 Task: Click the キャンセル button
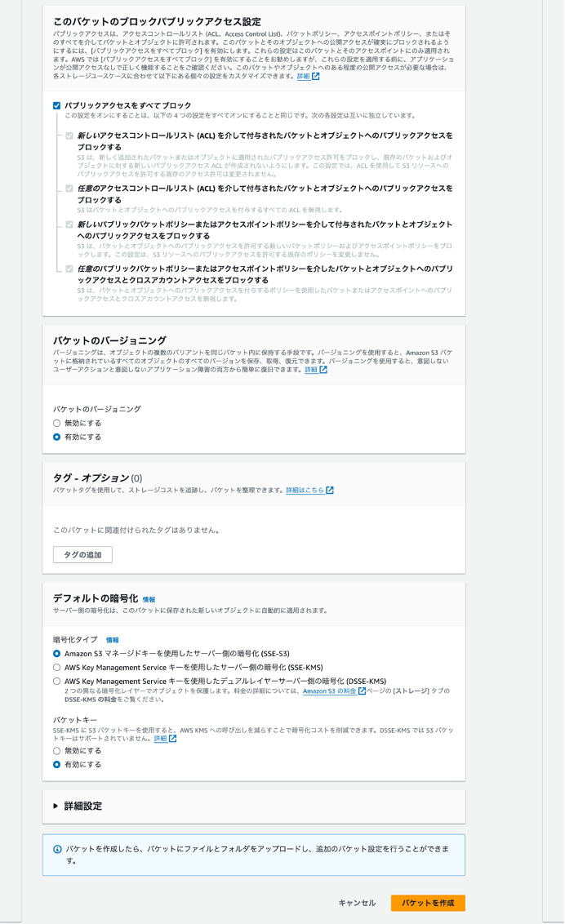pyautogui.click(x=357, y=903)
